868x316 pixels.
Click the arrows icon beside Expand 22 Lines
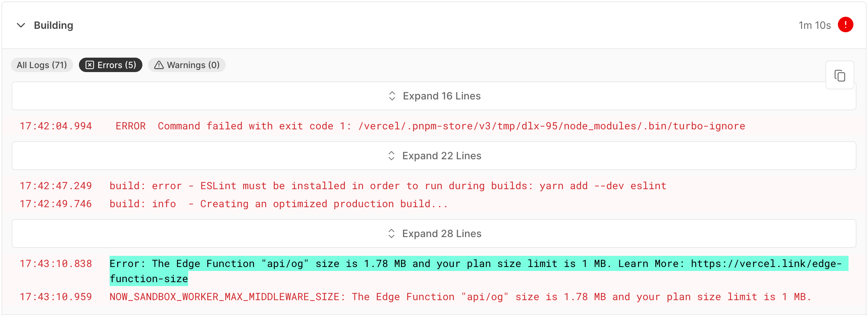point(391,156)
